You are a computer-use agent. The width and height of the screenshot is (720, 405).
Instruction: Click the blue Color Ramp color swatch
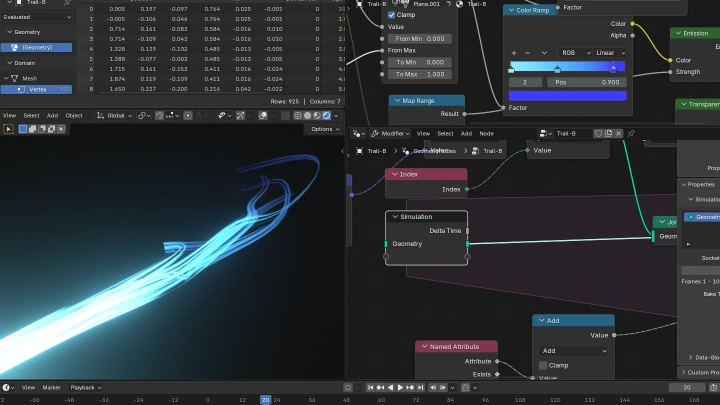568,96
